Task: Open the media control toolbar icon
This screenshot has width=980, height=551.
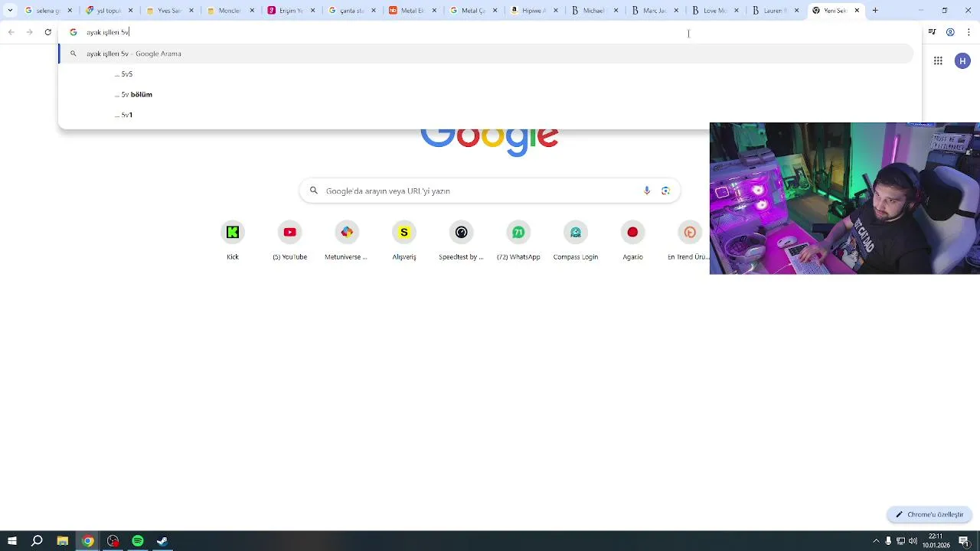Action: [932, 32]
